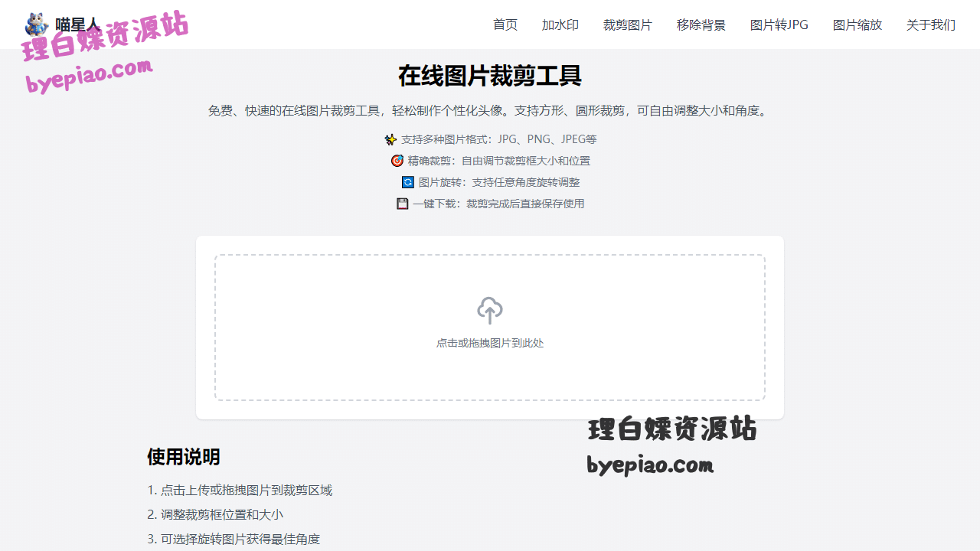Viewport: 980px width, 551px height.
Task: Open the 图片缩放 page
Action: click(857, 24)
